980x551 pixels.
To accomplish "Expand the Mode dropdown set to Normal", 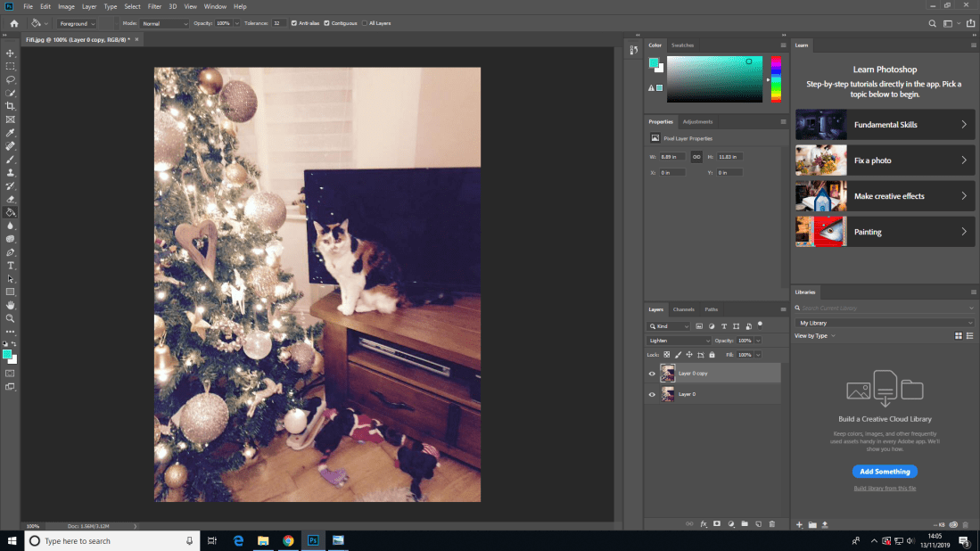I will (165, 23).
